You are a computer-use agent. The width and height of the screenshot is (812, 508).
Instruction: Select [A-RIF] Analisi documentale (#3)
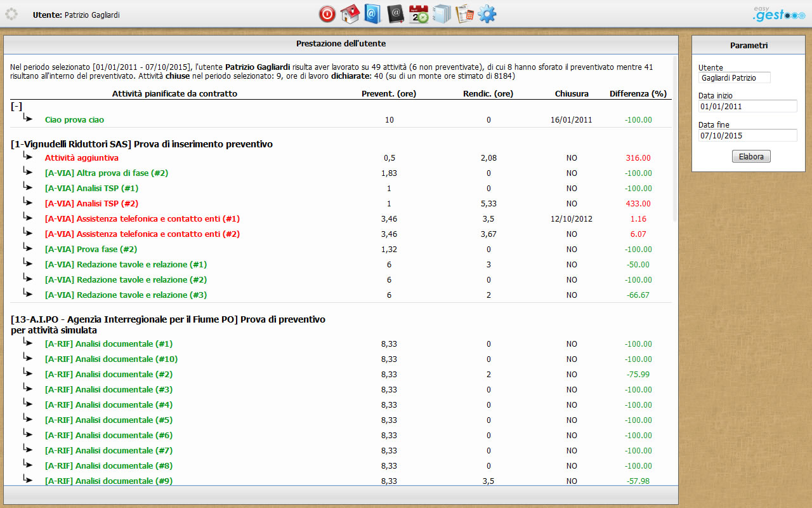pos(108,389)
